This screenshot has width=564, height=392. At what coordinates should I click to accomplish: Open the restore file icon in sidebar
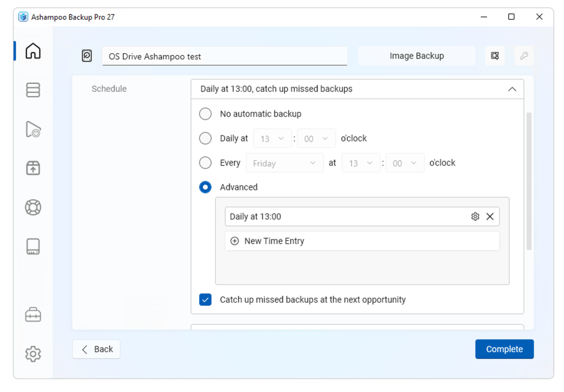[33, 129]
